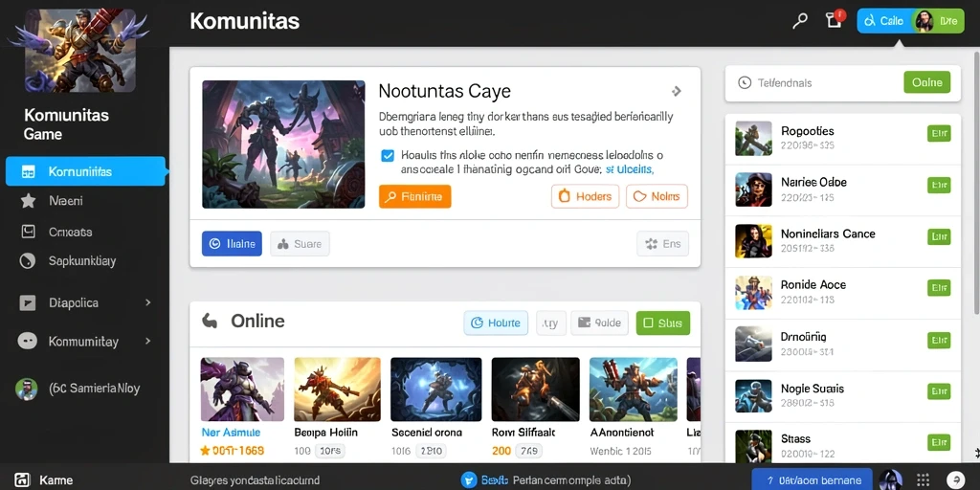Click the clock icon in Telfendnals field
Image resolution: width=980 pixels, height=490 pixels.
pos(744,82)
